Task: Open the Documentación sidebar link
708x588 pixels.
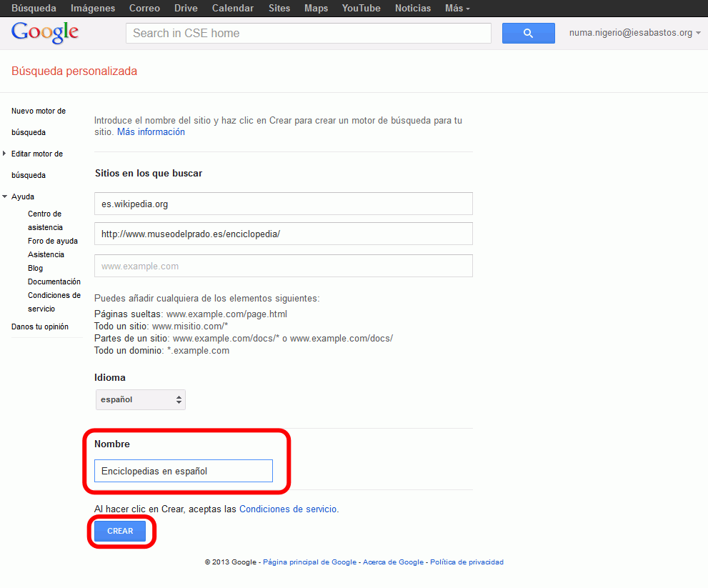Action: click(54, 281)
